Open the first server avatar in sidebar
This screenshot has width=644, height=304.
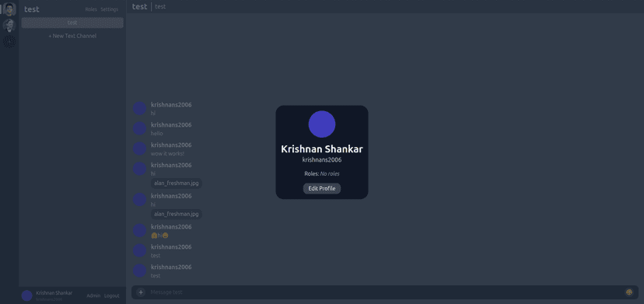pos(9,9)
